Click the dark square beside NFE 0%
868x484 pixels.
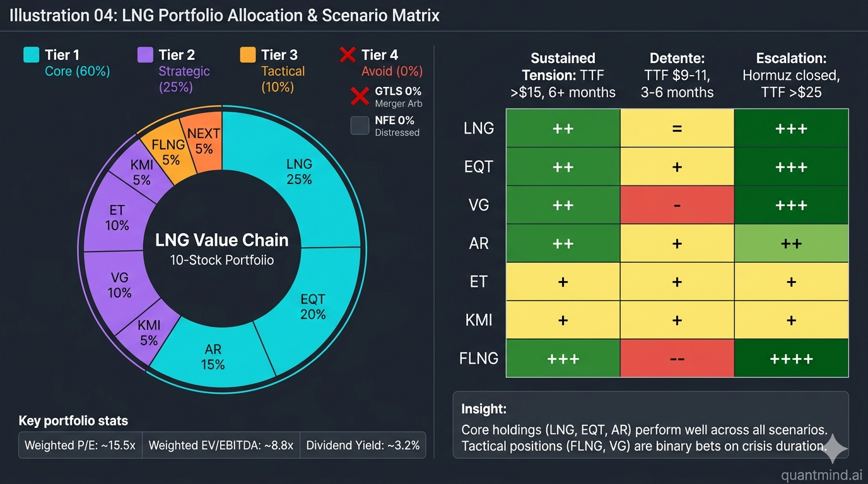tap(360, 126)
